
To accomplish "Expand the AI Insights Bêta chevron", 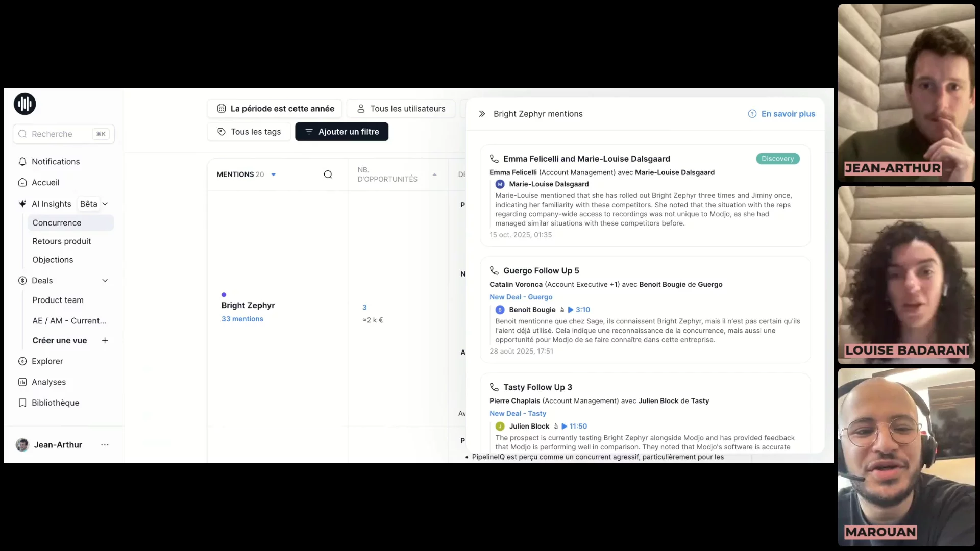I will pyautogui.click(x=105, y=204).
